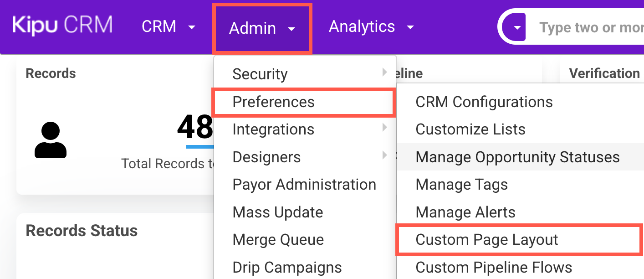Choose Customize Lists from submenu
The height and width of the screenshot is (279, 644).
pyautogui.click(x=470, y=129)
